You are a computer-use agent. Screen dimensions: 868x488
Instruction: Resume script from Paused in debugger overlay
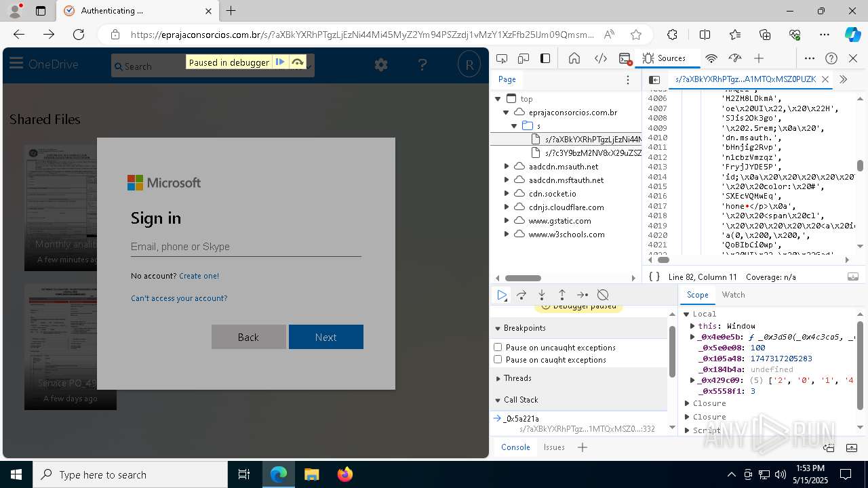[x=280, y=62]
